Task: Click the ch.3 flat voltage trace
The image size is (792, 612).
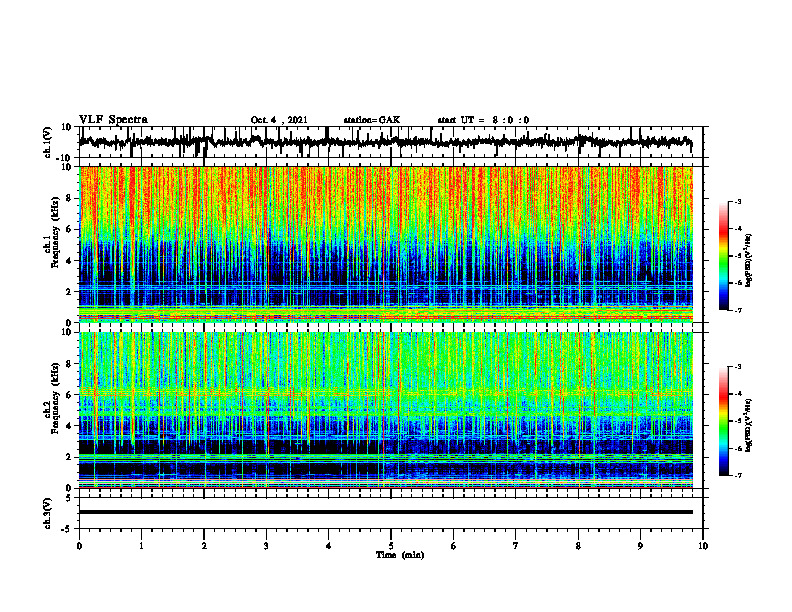Action: pyautogui.click(x=385, y=512)
